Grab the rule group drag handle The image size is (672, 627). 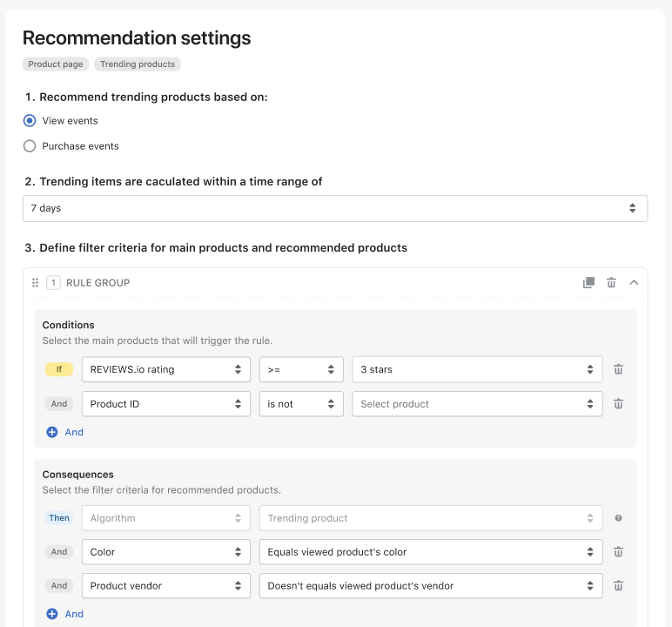(35, 283)
